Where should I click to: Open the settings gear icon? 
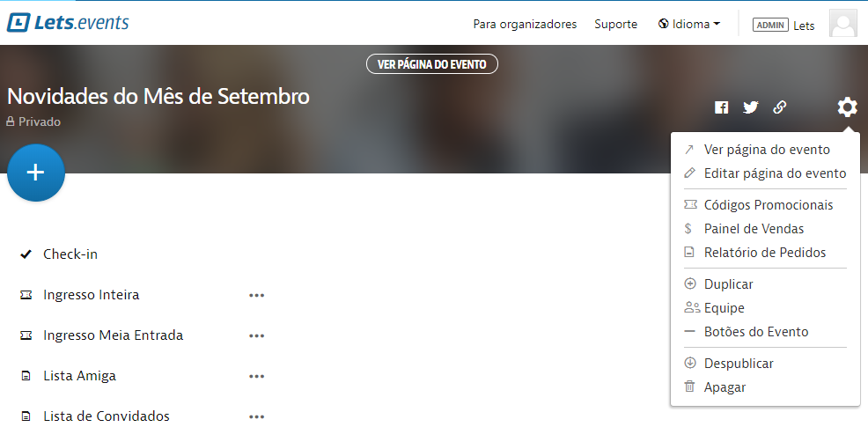click(847, 107)
